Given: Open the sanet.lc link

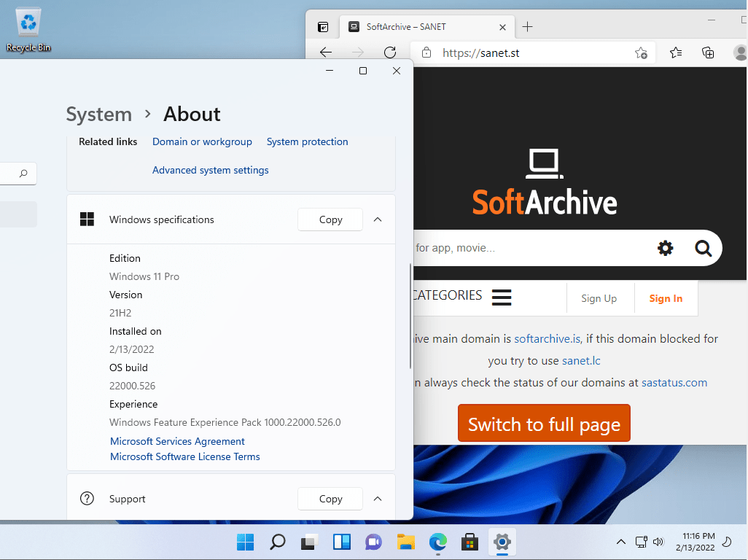Looking at the screenshot, I should pos(581,361).
